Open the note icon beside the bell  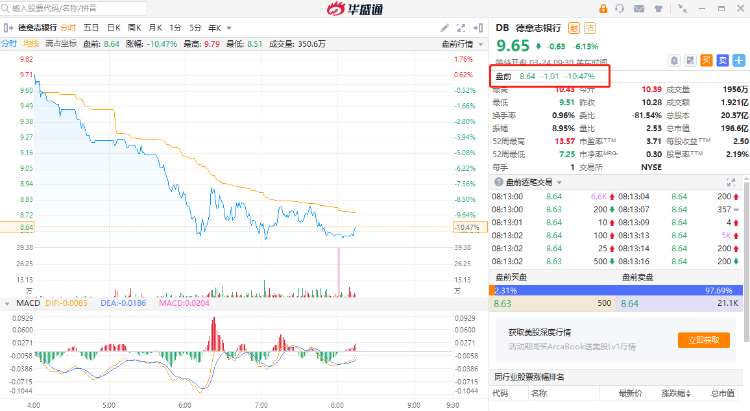point(690,60)
